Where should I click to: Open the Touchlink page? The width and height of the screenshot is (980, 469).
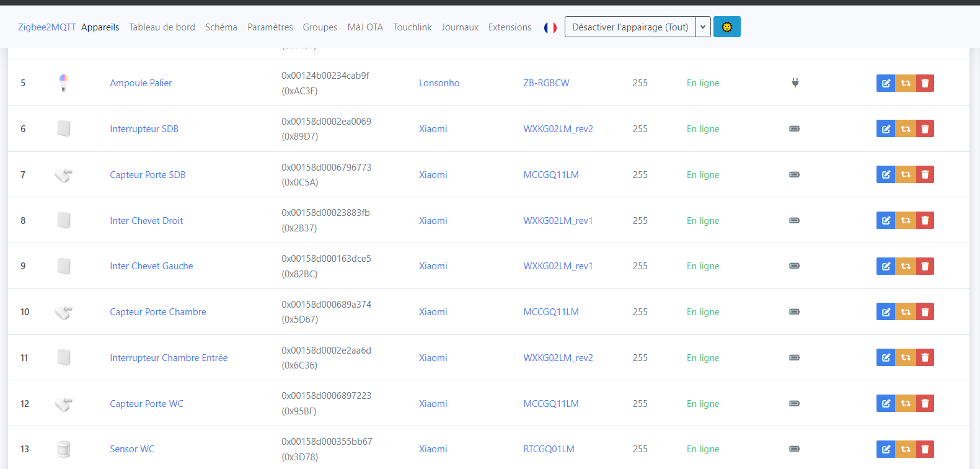(412, 27)
